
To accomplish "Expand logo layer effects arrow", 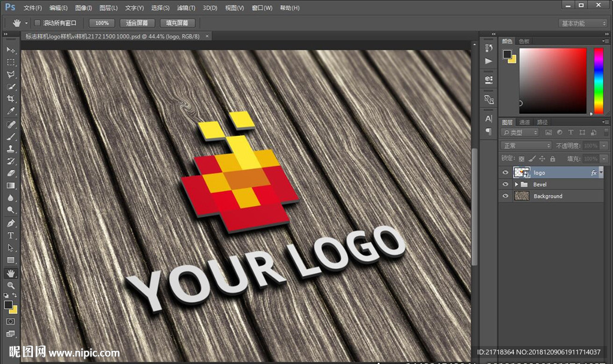I will [x=601, y=172].
